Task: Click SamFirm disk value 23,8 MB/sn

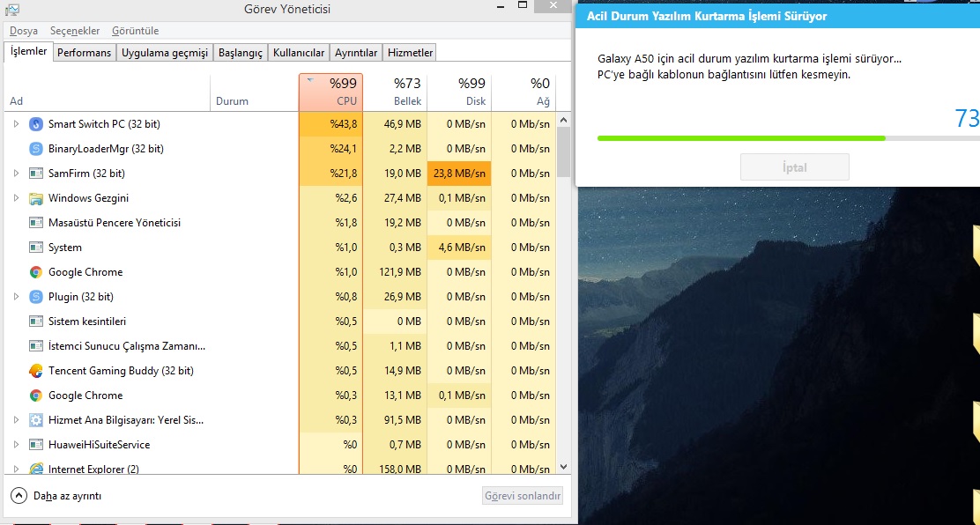Action: [x=459, y=174]
